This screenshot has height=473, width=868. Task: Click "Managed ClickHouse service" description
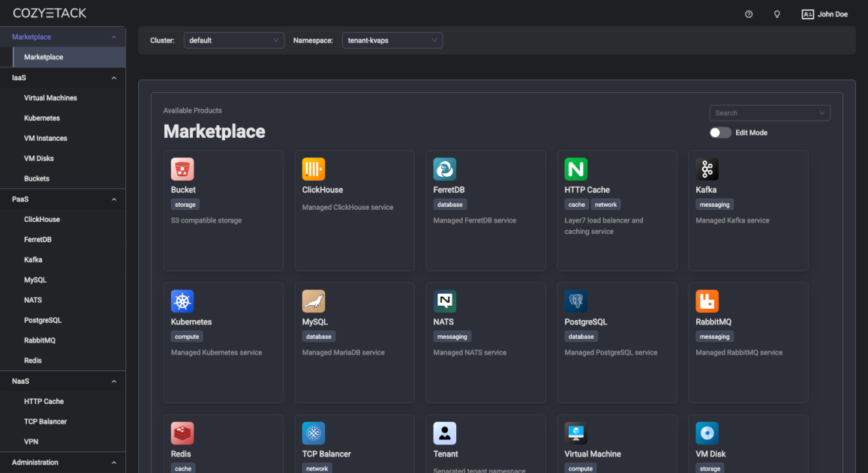tap(347, 208)
